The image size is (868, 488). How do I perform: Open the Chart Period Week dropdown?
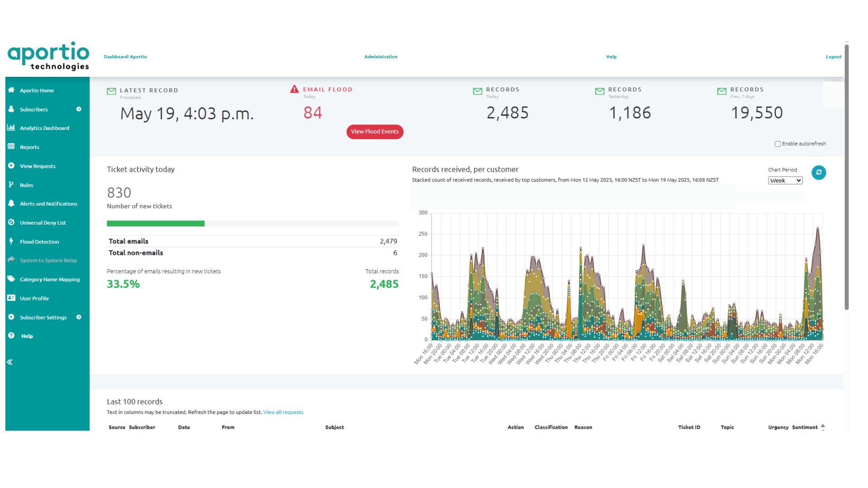[785, 180]
